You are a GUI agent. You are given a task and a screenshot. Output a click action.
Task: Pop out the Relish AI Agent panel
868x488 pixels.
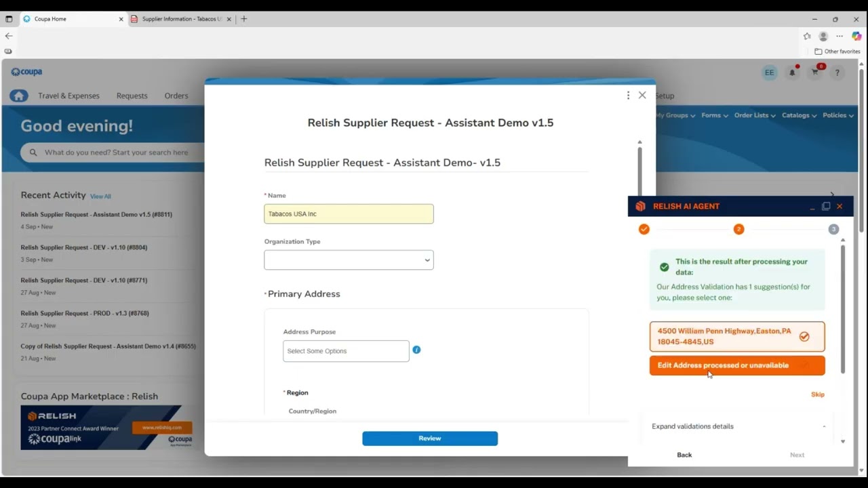(x=826, y=206)
